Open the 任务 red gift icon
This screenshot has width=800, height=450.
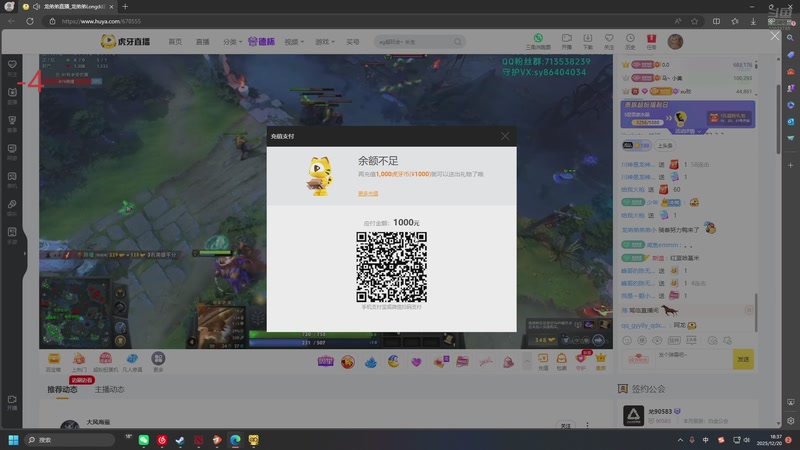(652, 41)
